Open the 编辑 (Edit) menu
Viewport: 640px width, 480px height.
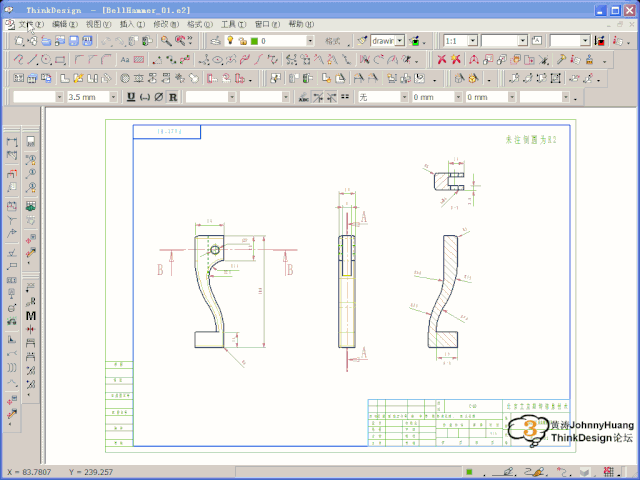click(x=64, y=24)
